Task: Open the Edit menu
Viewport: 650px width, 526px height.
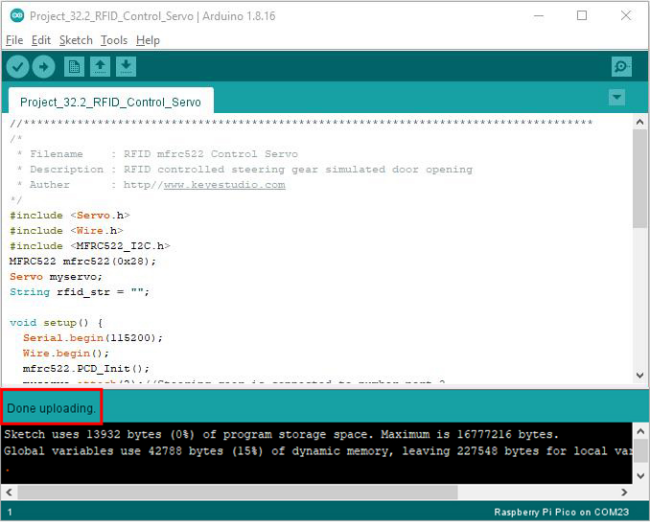Action: [x=41, y=40]
